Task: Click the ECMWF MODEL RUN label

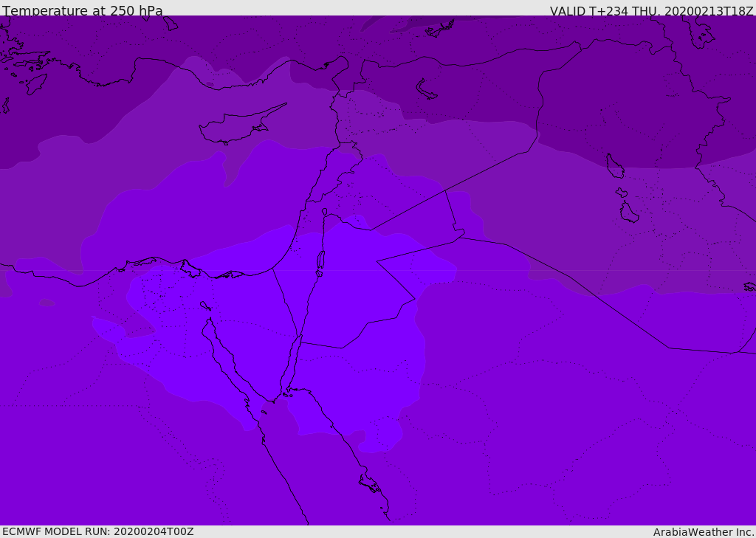Action: click(98, 531)
